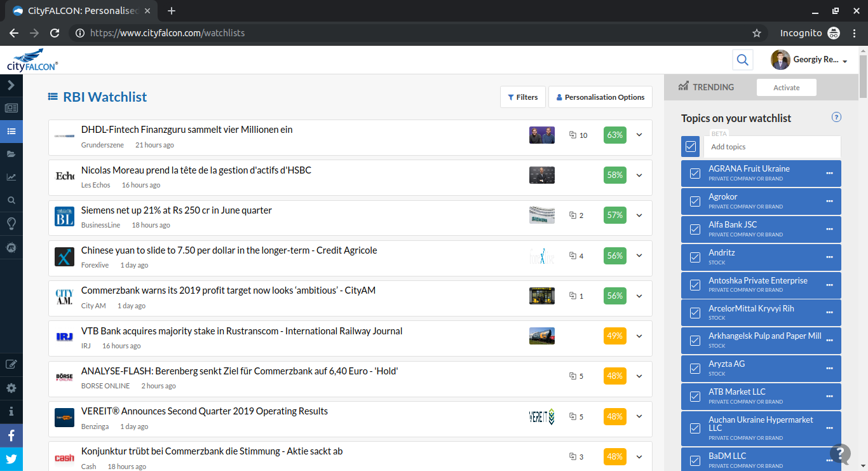Open the BaDM LLC topic entry
The width and height of the screenshot is (868, 471).
point(761,460)
